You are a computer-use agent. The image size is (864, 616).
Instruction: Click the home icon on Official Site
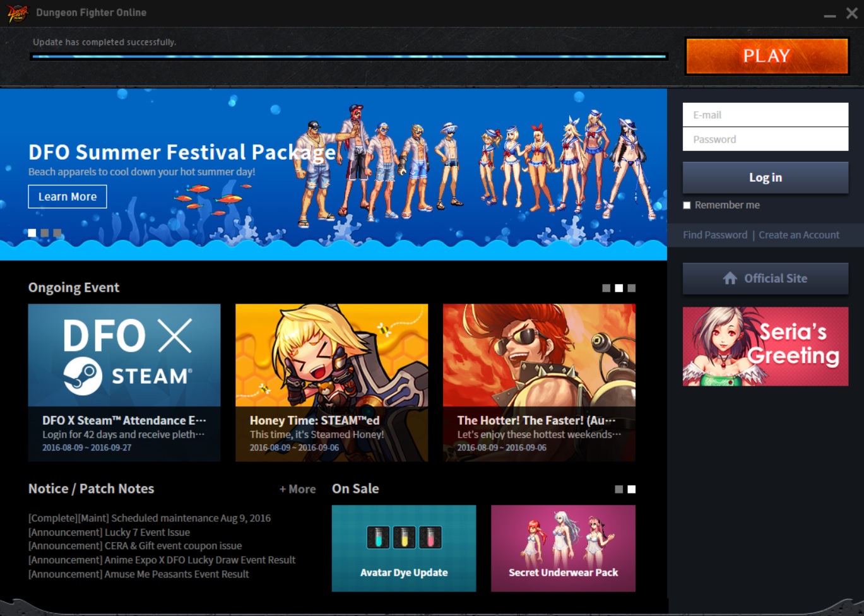coord(730,278)
